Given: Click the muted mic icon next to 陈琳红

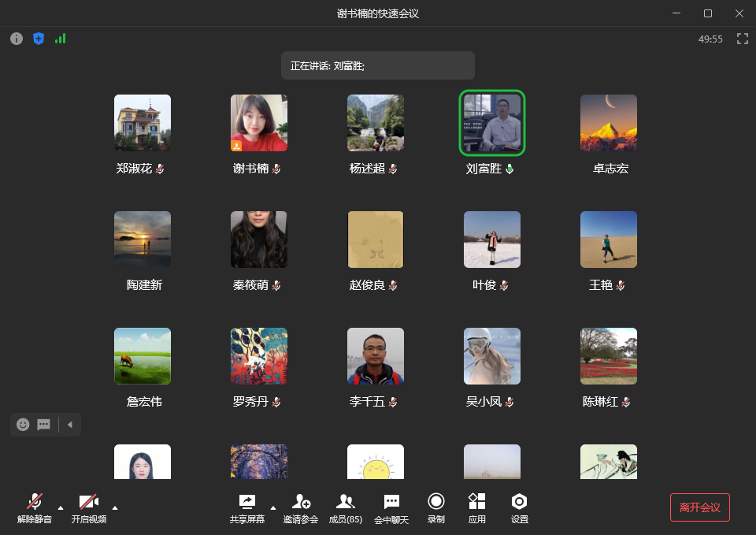Looking at the screenshot, I should pos(626,403).
